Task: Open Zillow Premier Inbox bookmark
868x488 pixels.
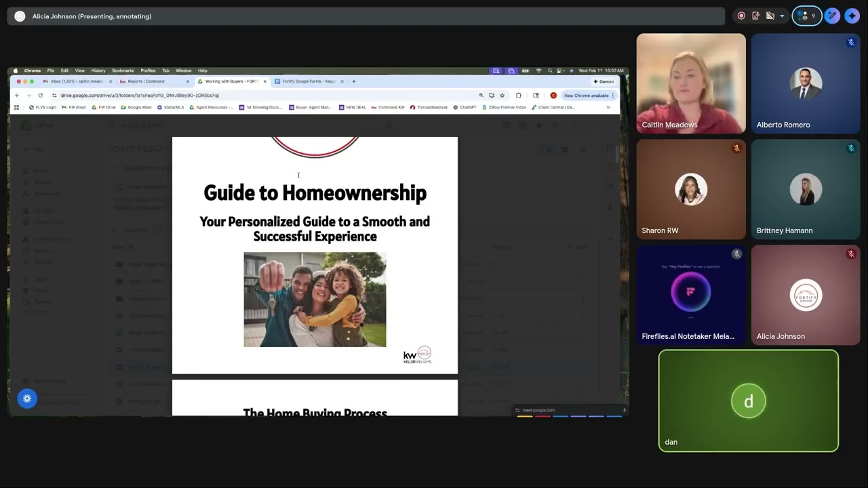Action: tap(504, 107)
